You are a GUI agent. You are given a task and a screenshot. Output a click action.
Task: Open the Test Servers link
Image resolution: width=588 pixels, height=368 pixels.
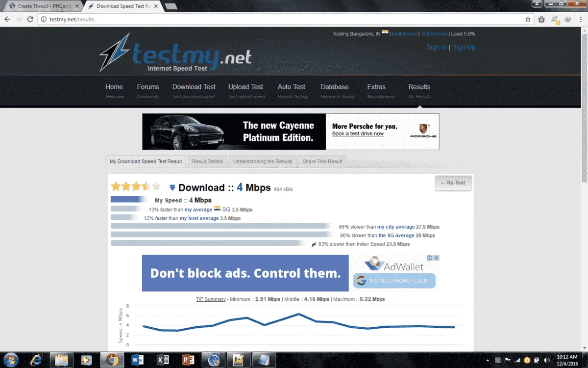click(x=434, y=34)
